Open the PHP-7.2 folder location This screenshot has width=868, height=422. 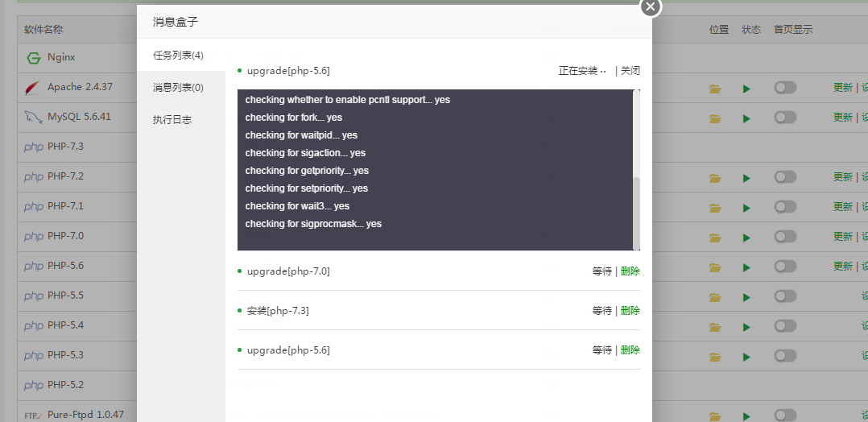715,178
